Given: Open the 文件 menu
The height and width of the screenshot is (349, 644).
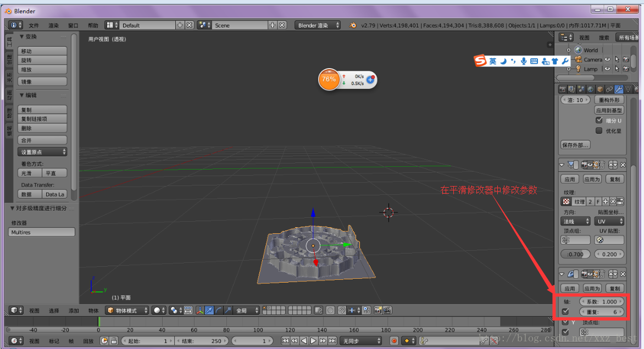Looking at the screenshot, I should point(34,25).
